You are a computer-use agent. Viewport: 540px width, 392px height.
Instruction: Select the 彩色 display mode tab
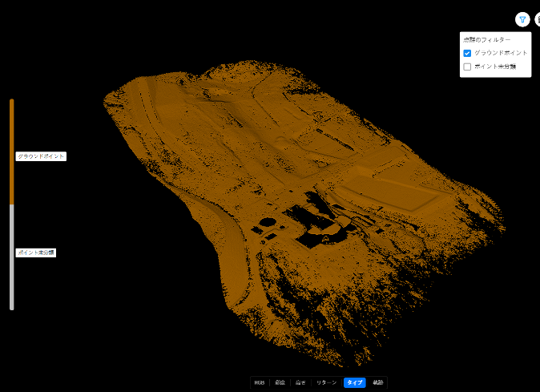coord(280,382)
